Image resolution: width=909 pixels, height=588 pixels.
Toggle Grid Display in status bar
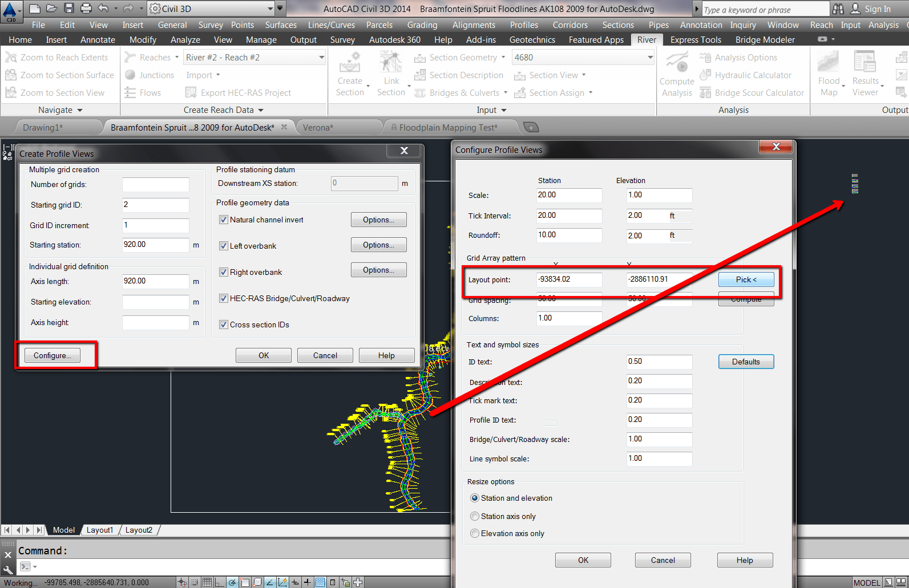coord(207,582)
